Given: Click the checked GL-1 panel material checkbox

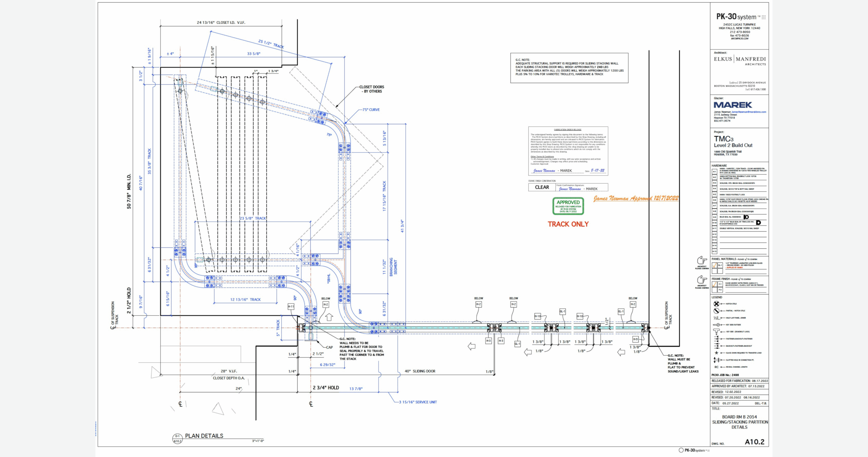Looking at the screenshot, I should pos(714,265).
